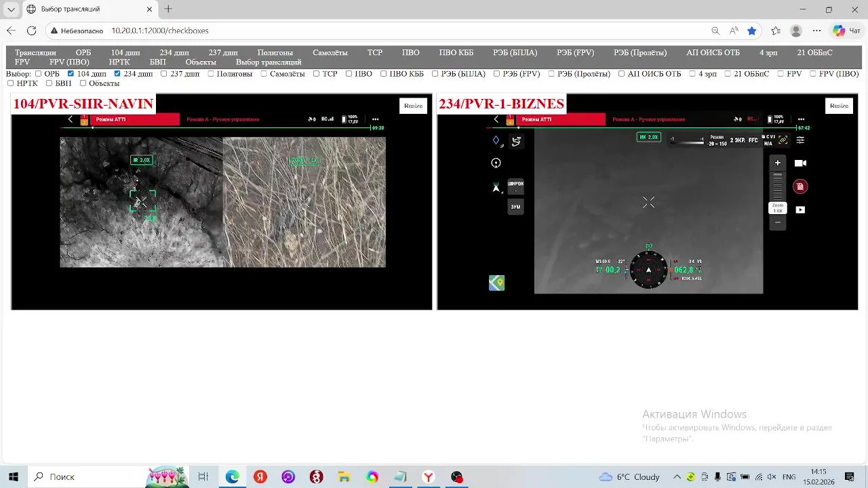Open the Трансляции menu item
Viewport: 868px width, 488px height.
[x=35, y=52]
